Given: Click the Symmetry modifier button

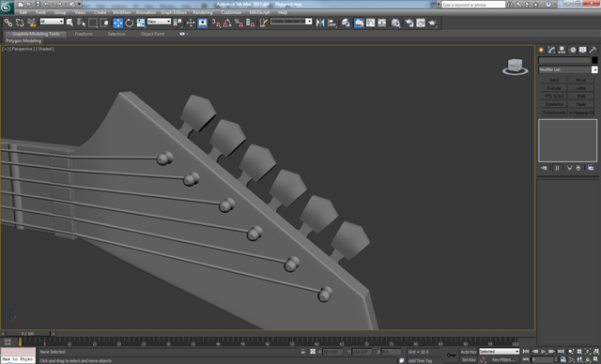Looking at the screenshot, I should tap(554, 104).
